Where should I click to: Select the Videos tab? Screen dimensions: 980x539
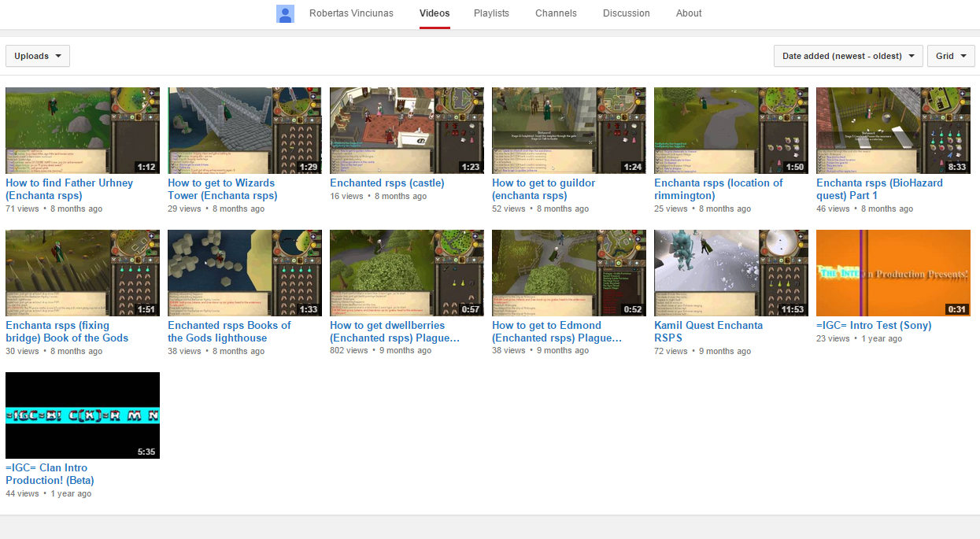[x=435, y=13]
